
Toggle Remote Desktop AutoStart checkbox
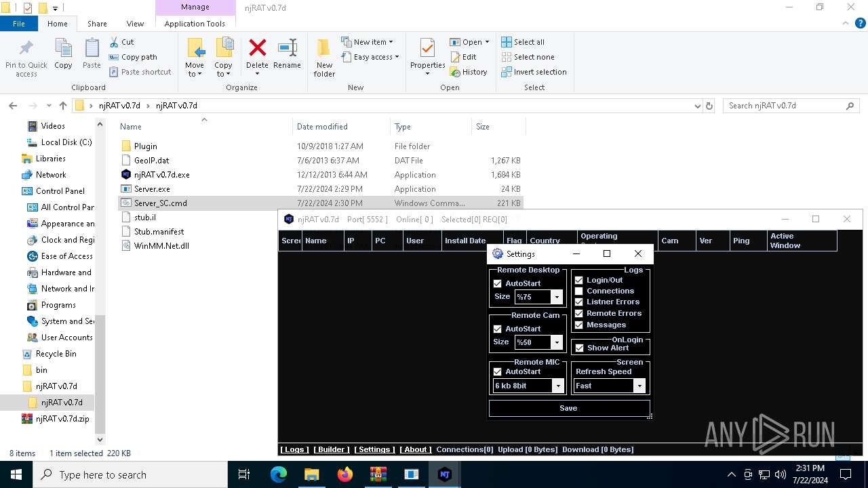pos(497,284)
